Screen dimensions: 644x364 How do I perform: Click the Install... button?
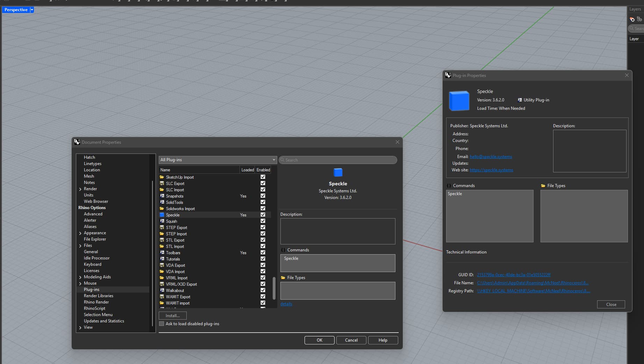click(x=173, y=315)
